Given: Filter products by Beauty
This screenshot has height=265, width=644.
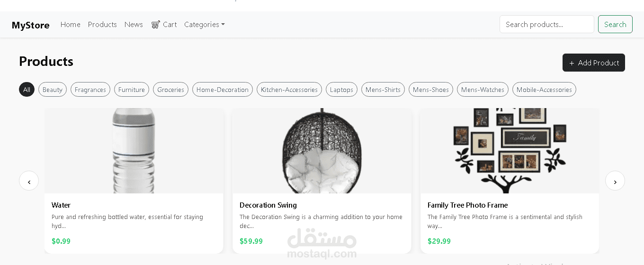Looking at the screenshot, I should point(53,90).
